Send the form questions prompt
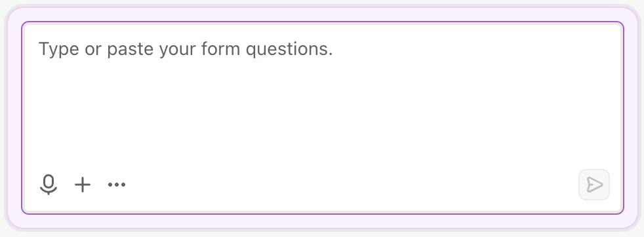This screenshot has height=237, width=644. 594,185
